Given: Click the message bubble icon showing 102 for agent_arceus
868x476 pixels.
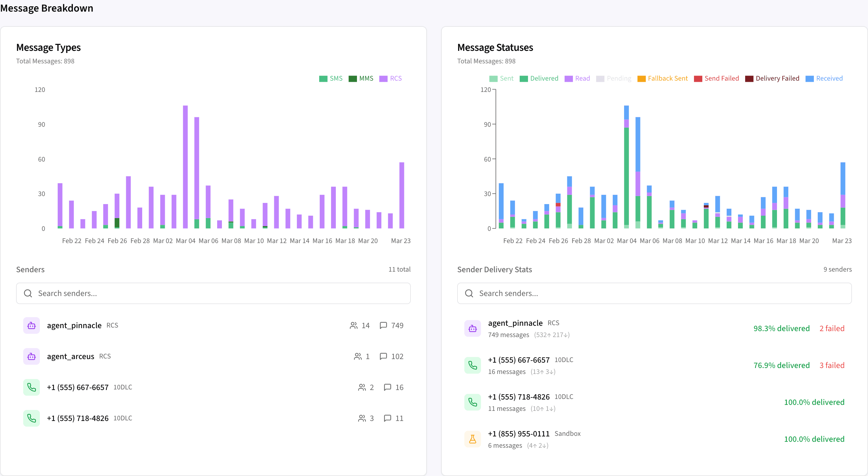Looking at the screenshot, I should point(384,356).
